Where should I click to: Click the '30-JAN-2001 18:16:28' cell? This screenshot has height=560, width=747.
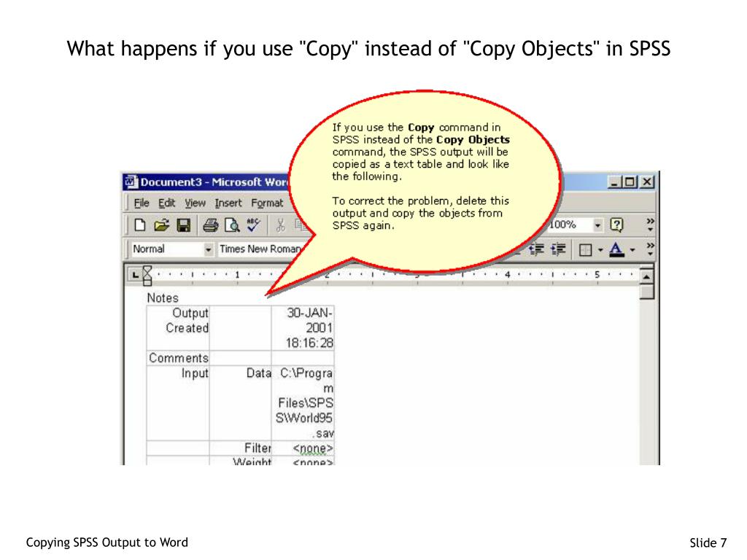[303, 327]
